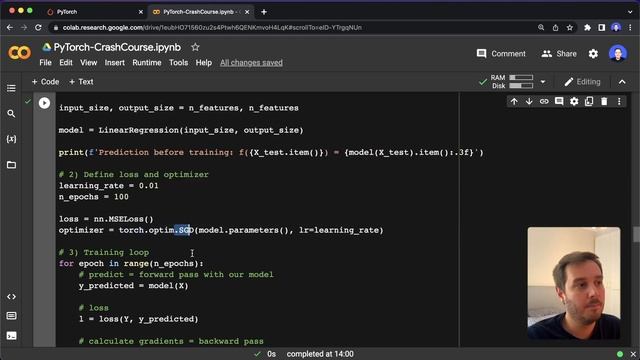
Task: Open the Editing mode dropdown
Action: (582, 82)
